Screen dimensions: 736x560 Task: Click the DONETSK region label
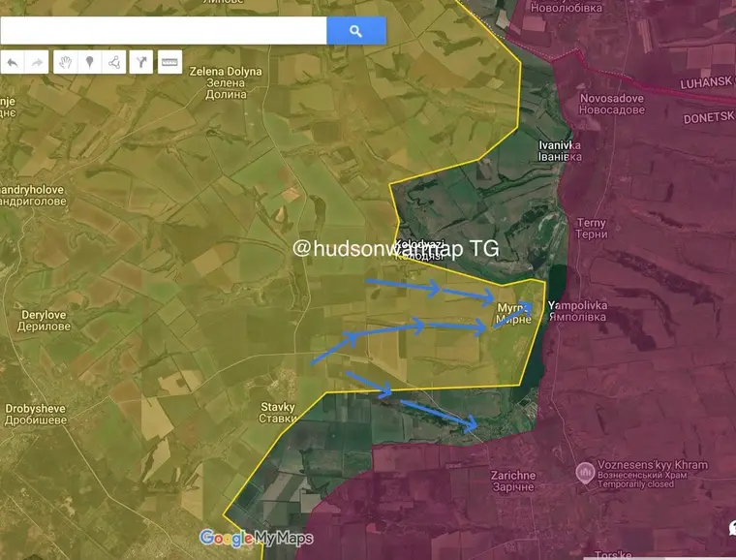709,117
